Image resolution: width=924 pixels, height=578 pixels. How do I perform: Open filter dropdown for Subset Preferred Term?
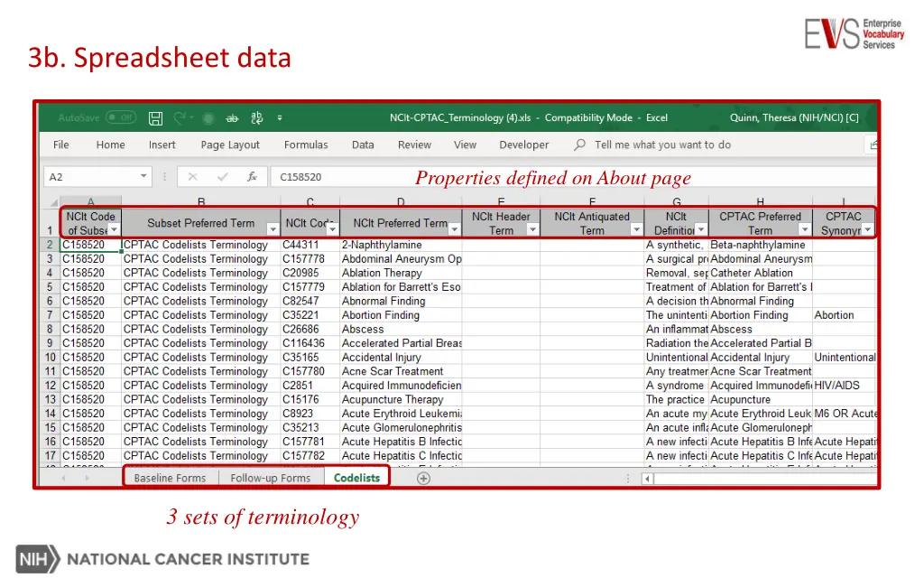(271, 230)
